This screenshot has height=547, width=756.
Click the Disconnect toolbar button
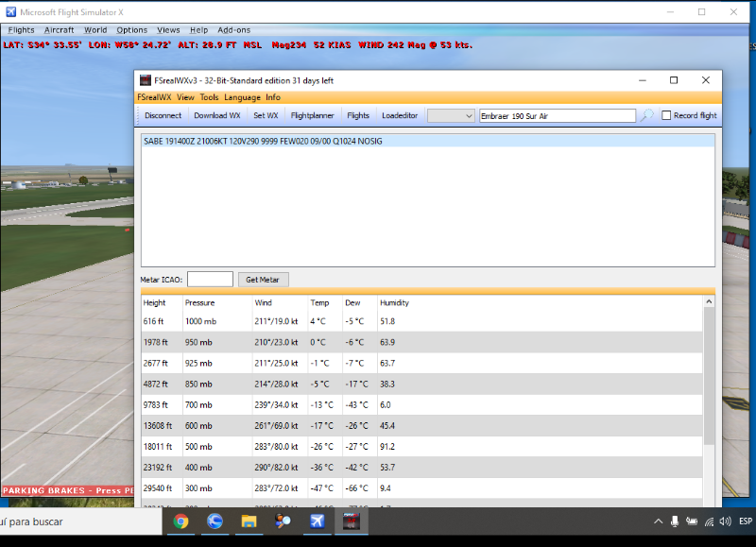[163, 115]
